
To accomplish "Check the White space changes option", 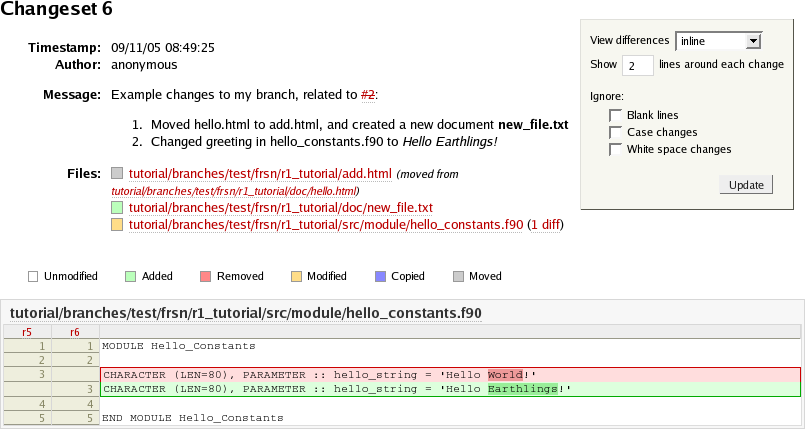I will tap(615, 149).
